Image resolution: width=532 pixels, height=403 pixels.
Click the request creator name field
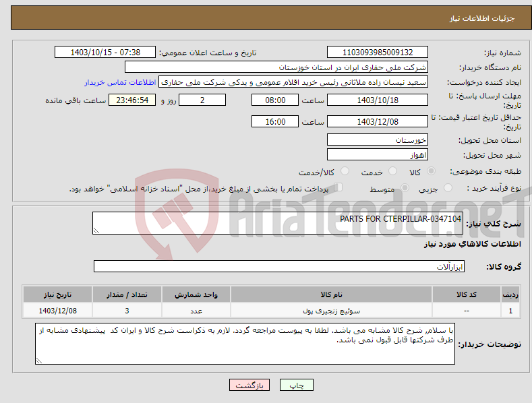point(293,82)
